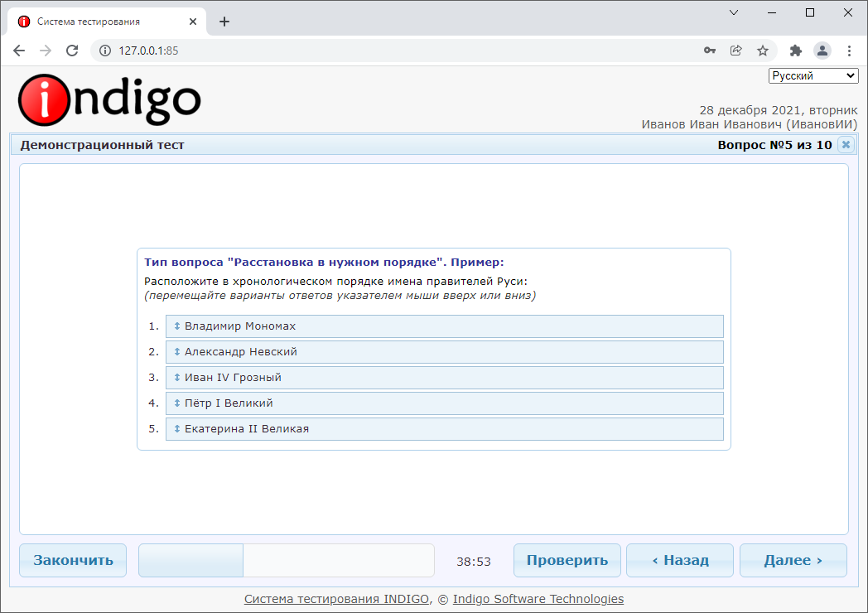Minimize the browser window
868x613 pixels.
pyautogui.click(x=772, y=12)
